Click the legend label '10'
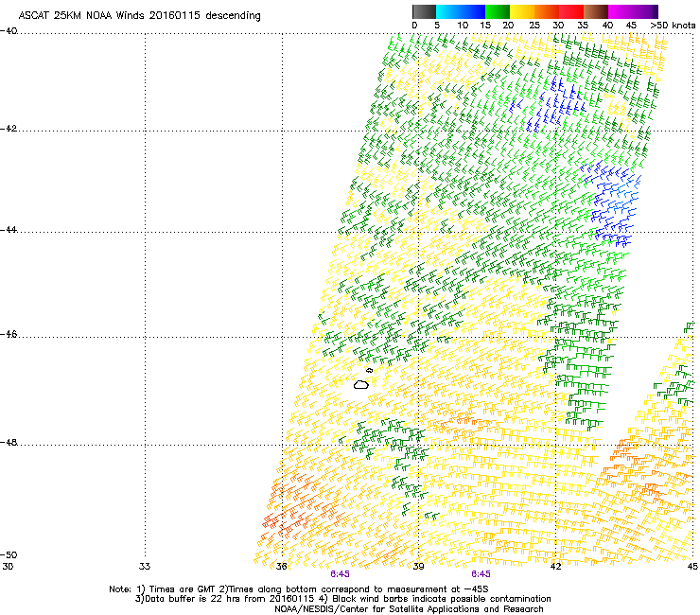 463,26
